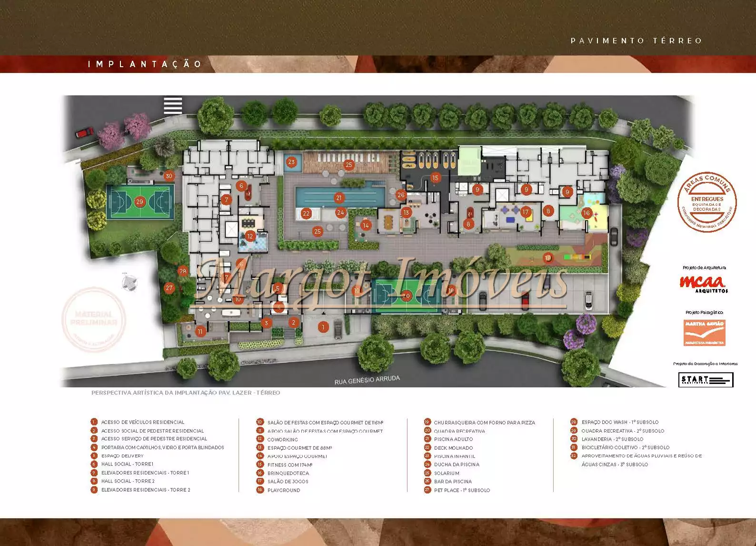
Task: Select the 'PERSPECTIVA ARTÍSTICA DA IMPLANTAÇÃO' caption
Action: [x=186, y=393]
